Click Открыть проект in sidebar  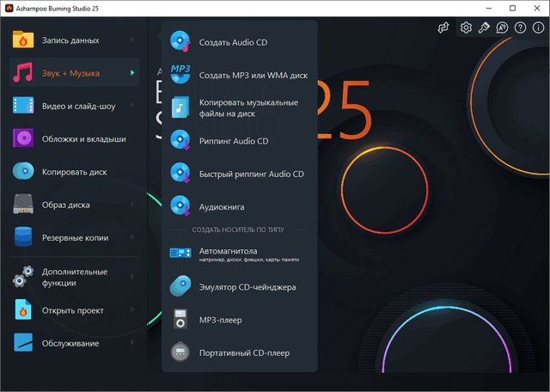(73, 309)
